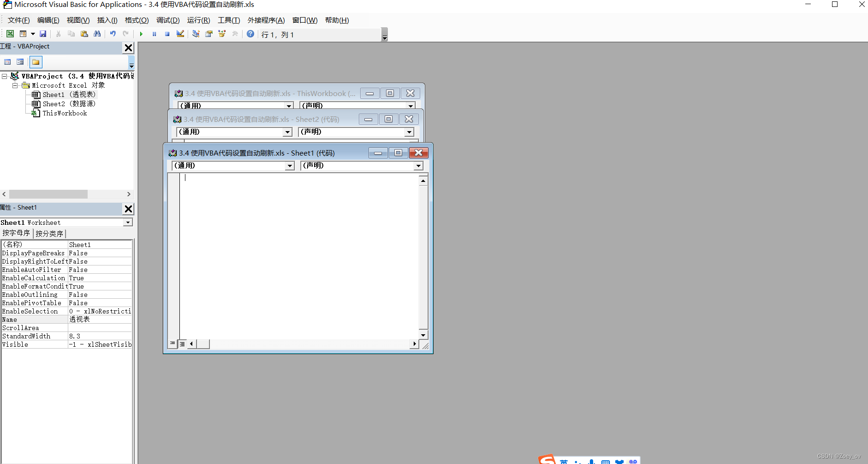Click the Undo arrow icon
This screenshot has width=868, height=464.
coord(113,34)
